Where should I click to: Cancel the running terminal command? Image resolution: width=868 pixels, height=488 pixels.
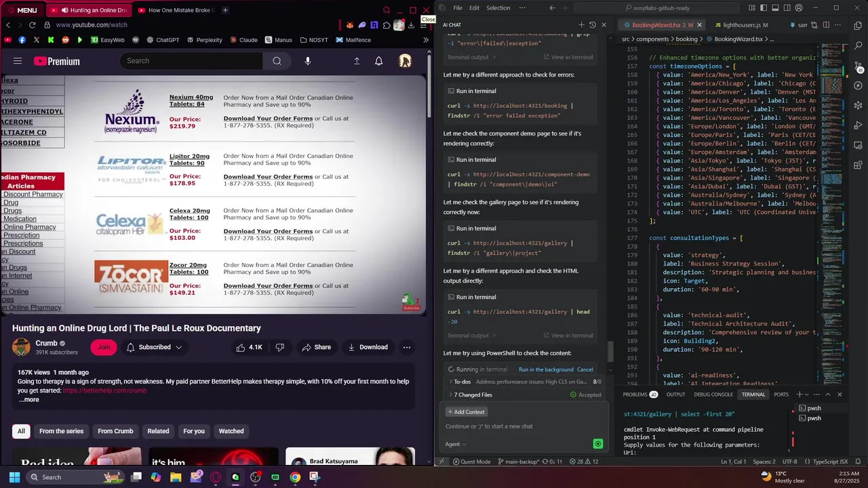585,369
